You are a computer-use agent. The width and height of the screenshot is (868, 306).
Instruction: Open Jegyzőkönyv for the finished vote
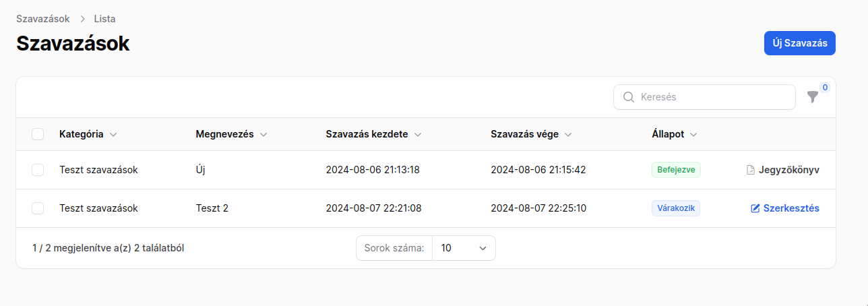tap(783, 170)
